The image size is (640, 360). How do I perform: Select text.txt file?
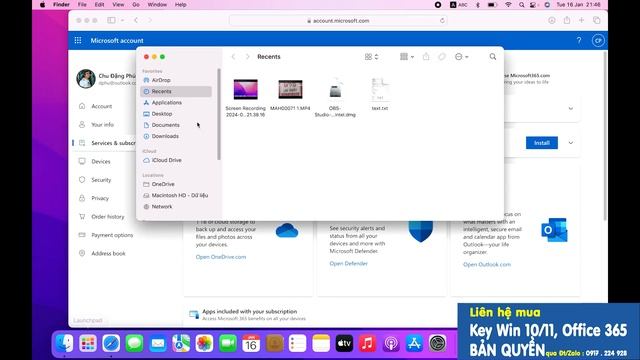(380, 89)
